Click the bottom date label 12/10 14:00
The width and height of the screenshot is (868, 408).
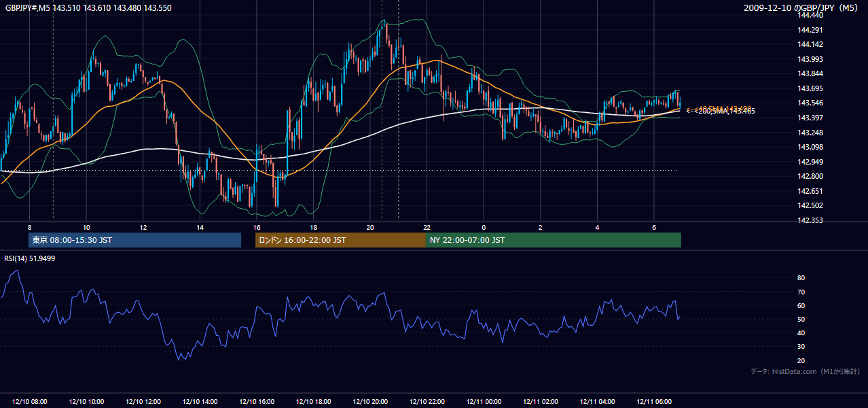tap(200, 402)
